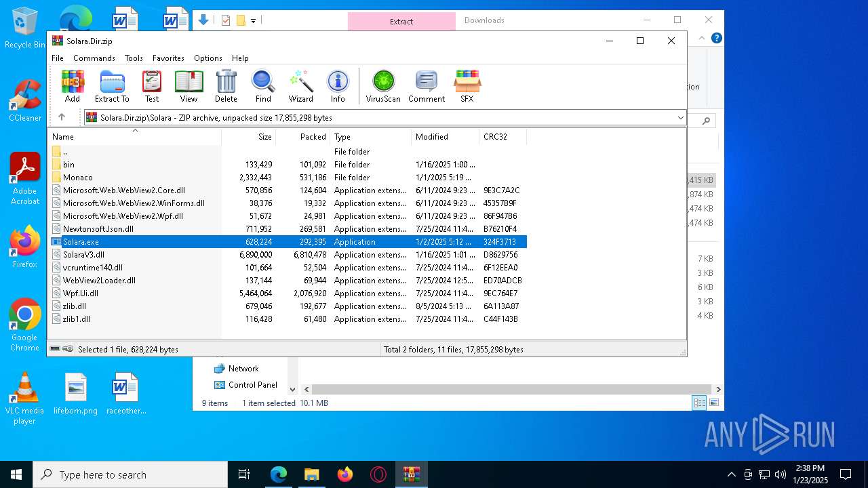This screenshot has height=488, width=868.
Task: Sort by Packed column header
Action: coord(303,137)
